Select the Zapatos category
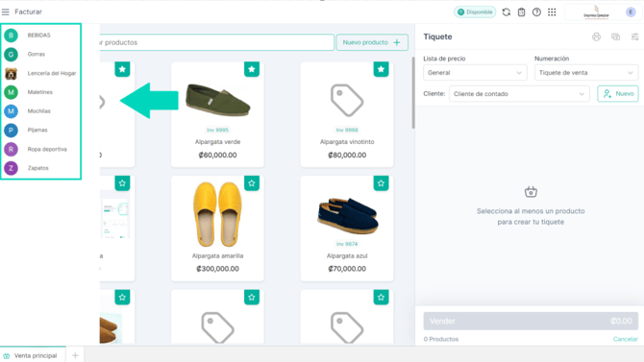Image resolution: width=644 pixels, height=362 pixels. [38, 168]
